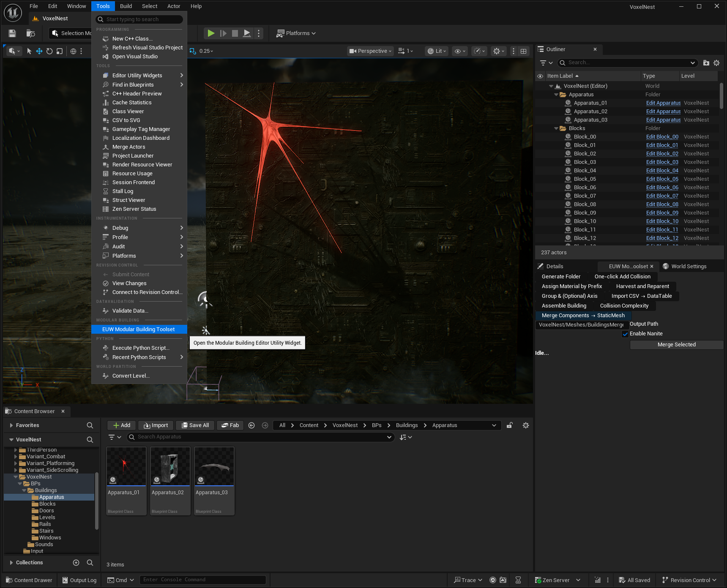Choose Merge Actors from Tools menu
Image resolution: width=727 pixels, height=588 pixels.
coord(128,147)
